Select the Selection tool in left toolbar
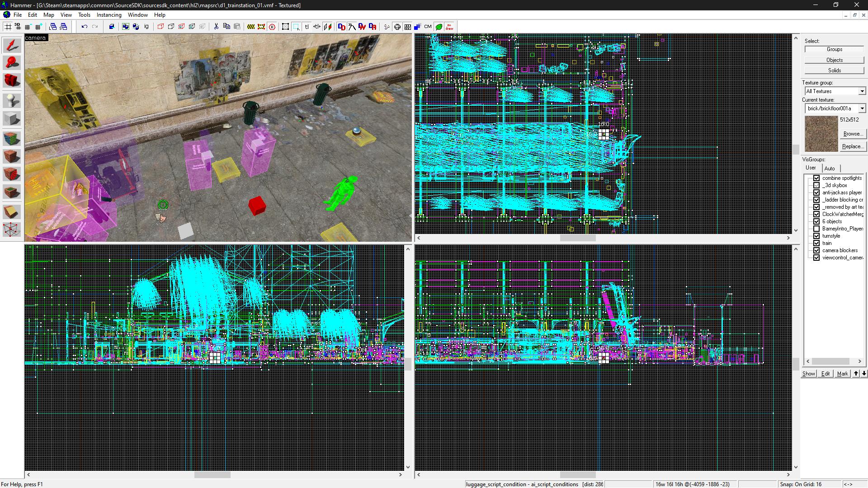Viewport: 868px width, 488px height. [12, 45]
